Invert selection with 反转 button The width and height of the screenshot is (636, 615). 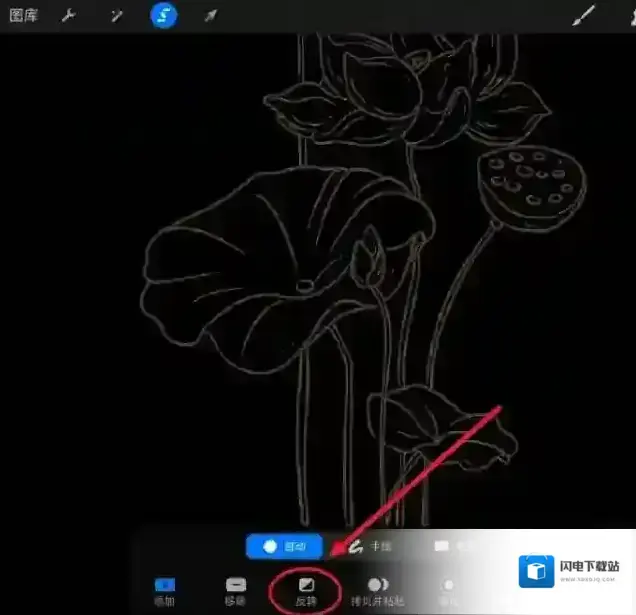[306, 588]
